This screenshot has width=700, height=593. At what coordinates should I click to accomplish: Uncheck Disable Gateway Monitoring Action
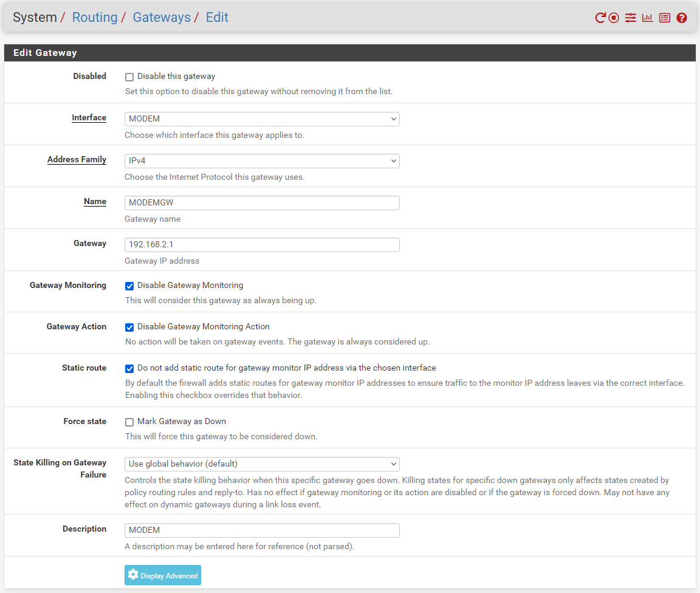[x=129, y=327]
